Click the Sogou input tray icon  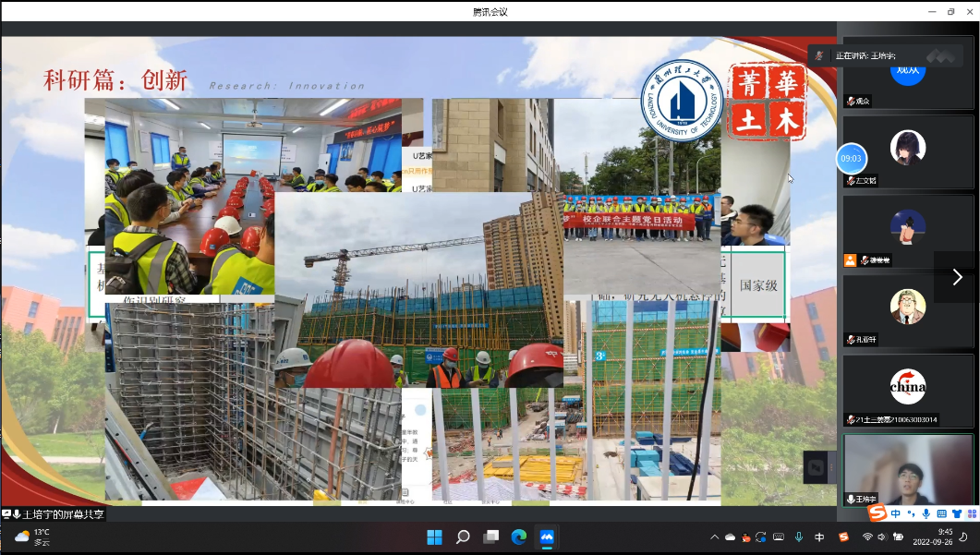[842, 537]
